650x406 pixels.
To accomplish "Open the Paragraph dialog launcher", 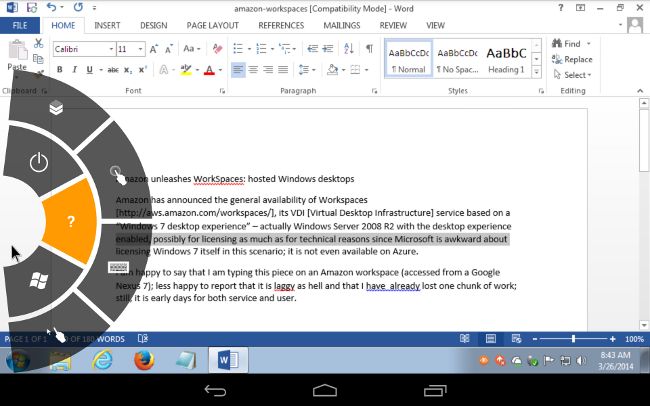I will pos(374,91).
